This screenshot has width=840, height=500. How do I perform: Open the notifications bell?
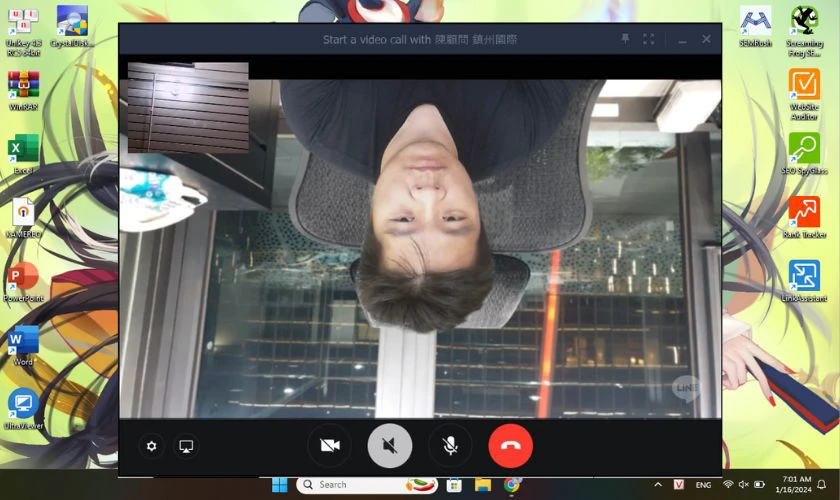pyautogui.click(x=822, y=484)
